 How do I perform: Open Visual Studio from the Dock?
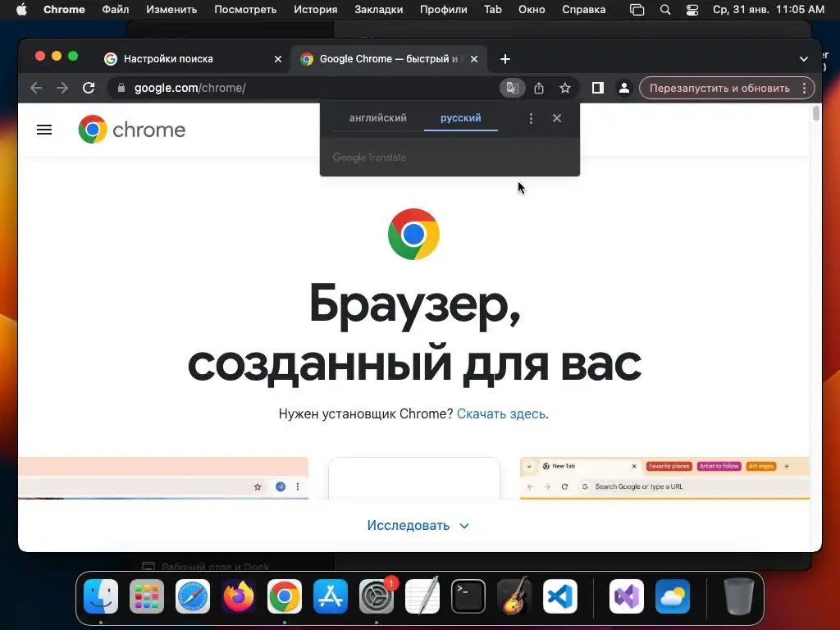point(627,596)
